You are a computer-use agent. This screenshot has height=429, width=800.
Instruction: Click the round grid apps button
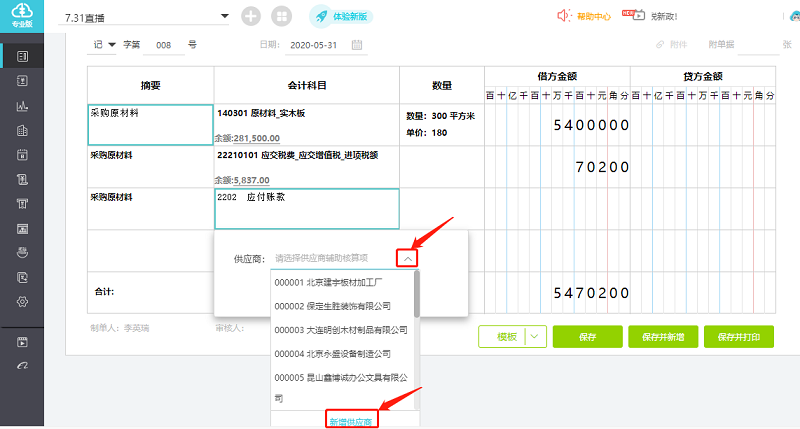[281, 16]
